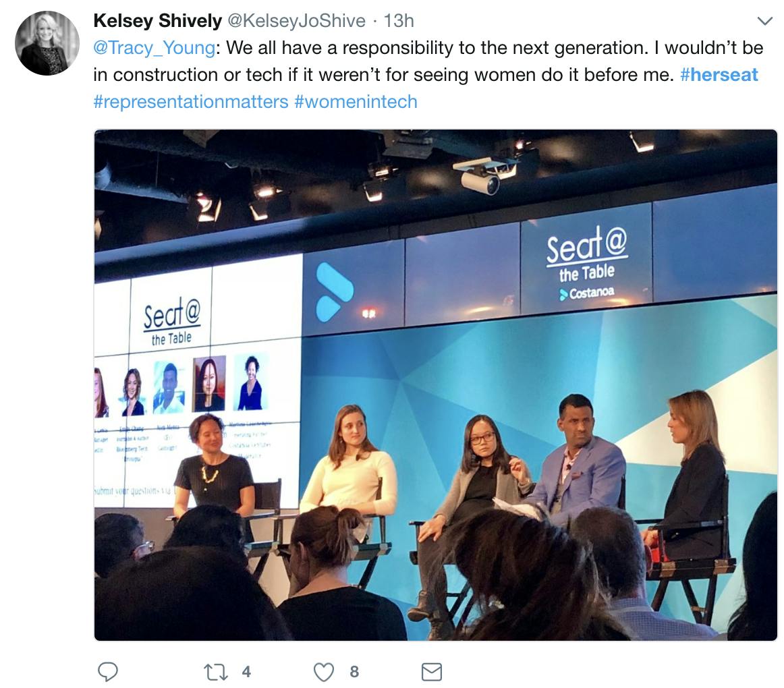Like the tweet with the heart icon
This screenshot has width=784, height=688.
pos(325,671)
